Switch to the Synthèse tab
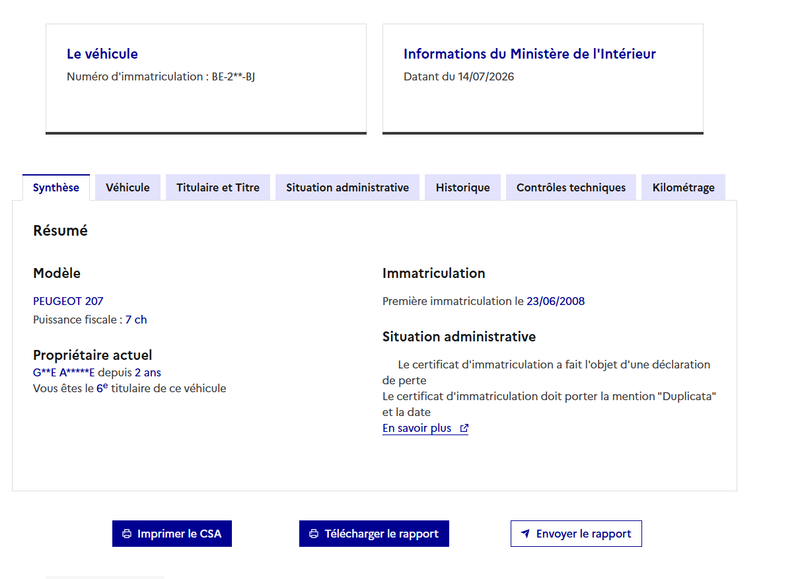Screen dimensions: 800x579 (56, 187)
